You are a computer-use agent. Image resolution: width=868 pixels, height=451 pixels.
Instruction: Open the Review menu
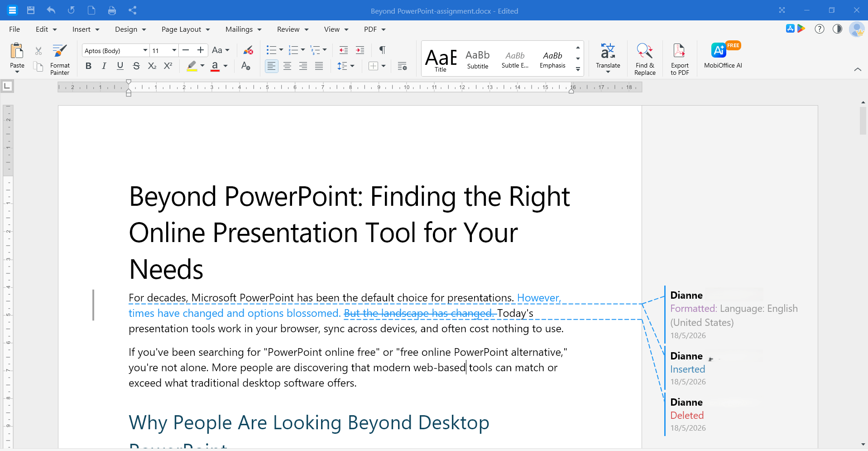pyautogui.click(x=293, y=29)
